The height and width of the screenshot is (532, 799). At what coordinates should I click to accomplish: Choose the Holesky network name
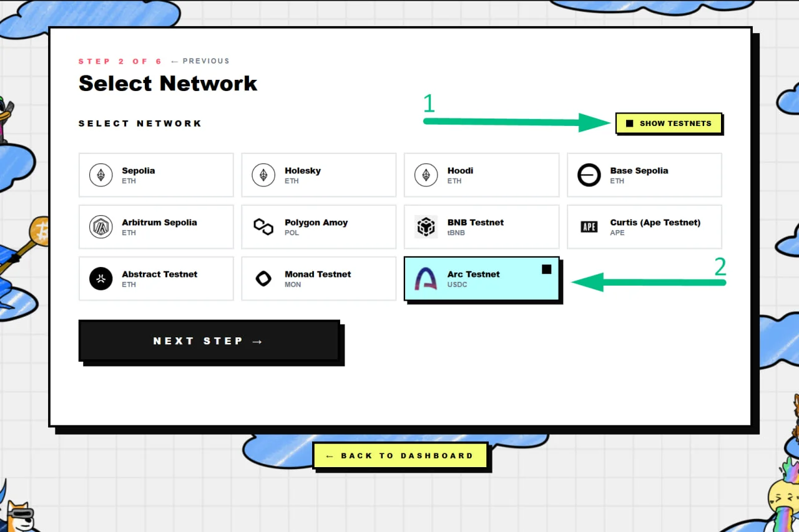303,170
